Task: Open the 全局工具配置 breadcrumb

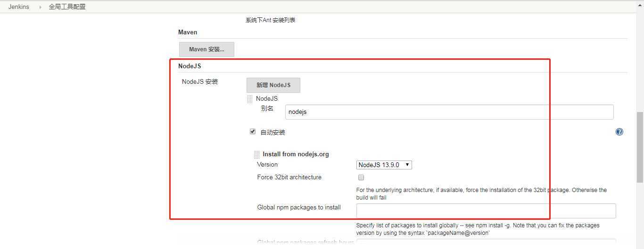Action: pyautogui.click(x=67, y=7)
